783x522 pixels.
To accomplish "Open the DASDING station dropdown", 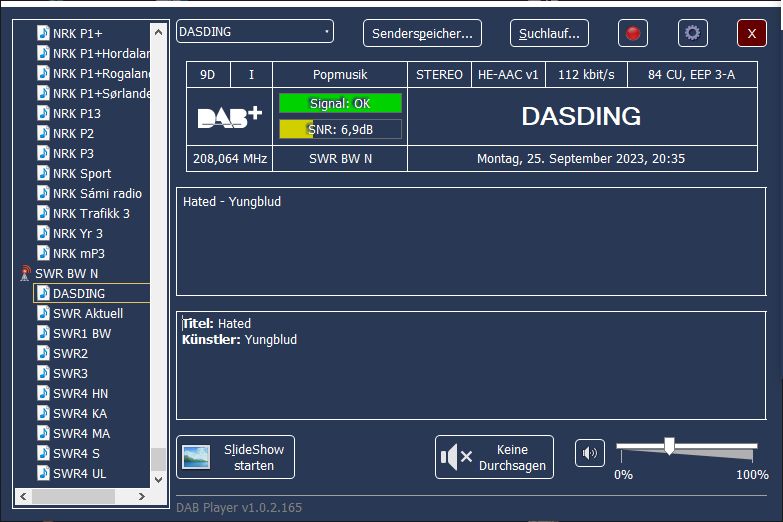I will pyautogui.click(x=255, y=31).
